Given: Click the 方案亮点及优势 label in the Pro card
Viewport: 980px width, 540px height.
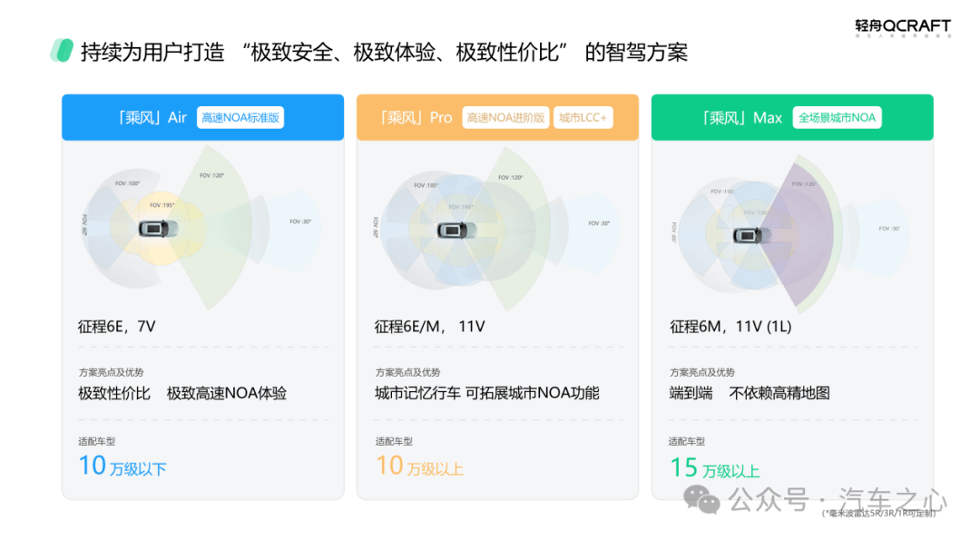Looking at the screenshot, I should click(408, 372).
